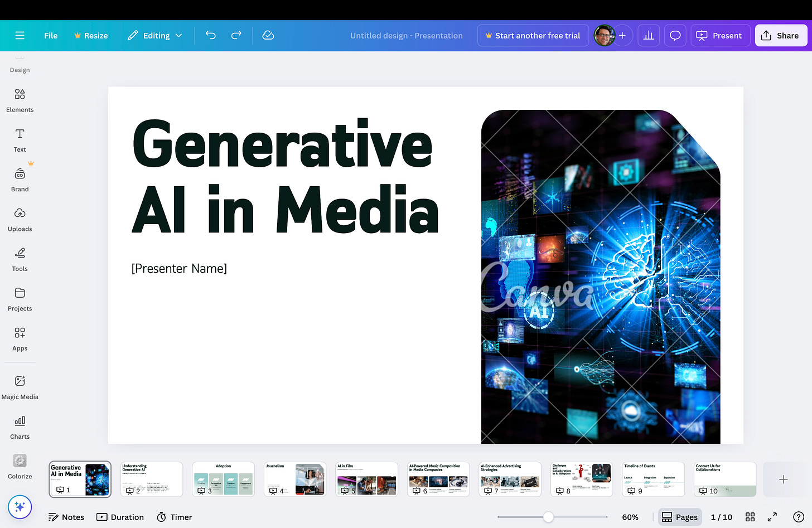
Task: Toggle the Pages strip view
Action: point(680,517)
